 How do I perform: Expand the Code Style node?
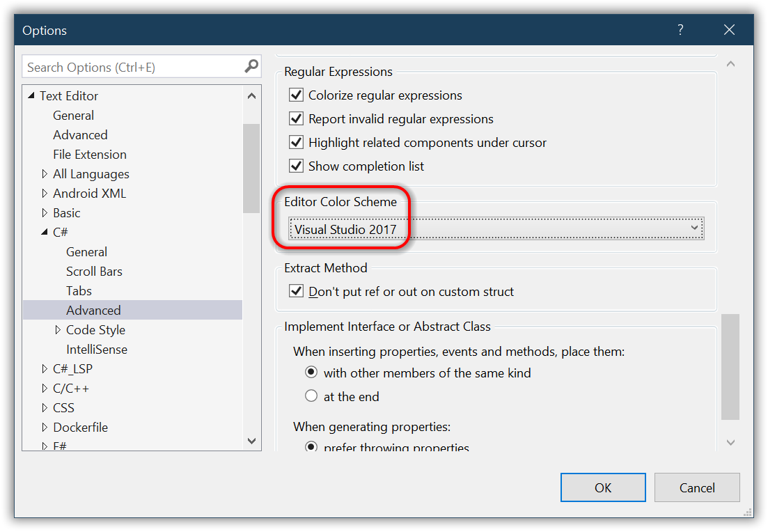pyautogui.click(x=58, y=329)
